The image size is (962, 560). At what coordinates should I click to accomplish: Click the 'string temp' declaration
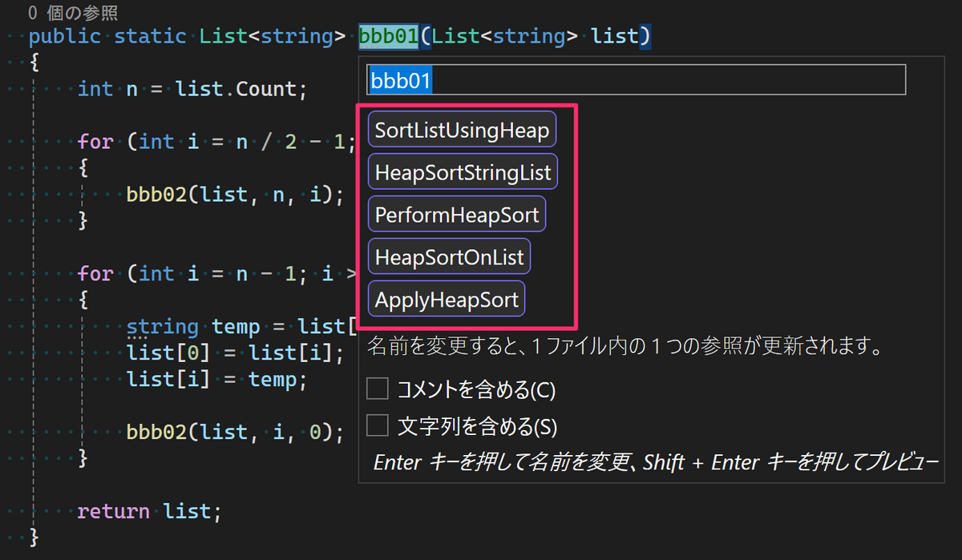pos(193,327)
